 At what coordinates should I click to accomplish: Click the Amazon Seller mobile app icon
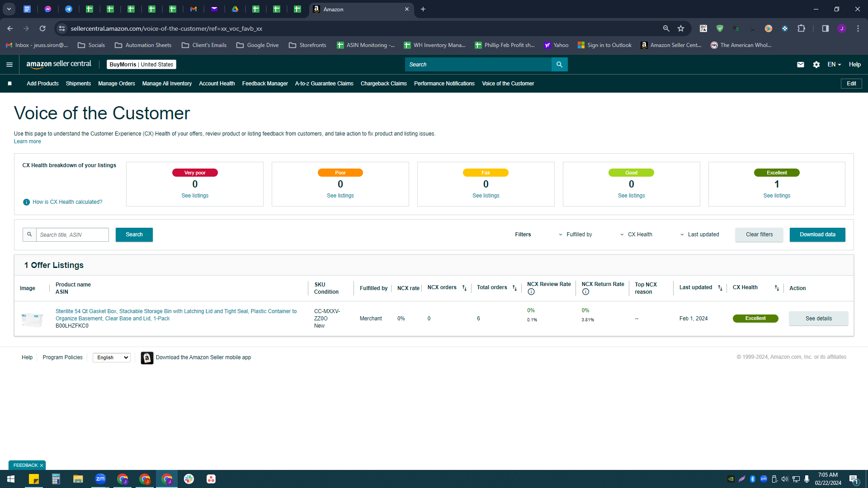click(x=147, y=358)
